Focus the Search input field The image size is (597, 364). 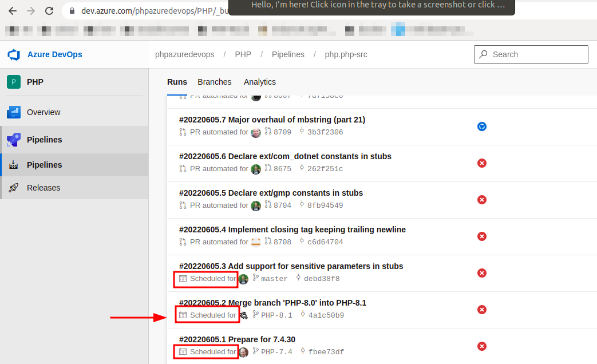pos(531,54)
